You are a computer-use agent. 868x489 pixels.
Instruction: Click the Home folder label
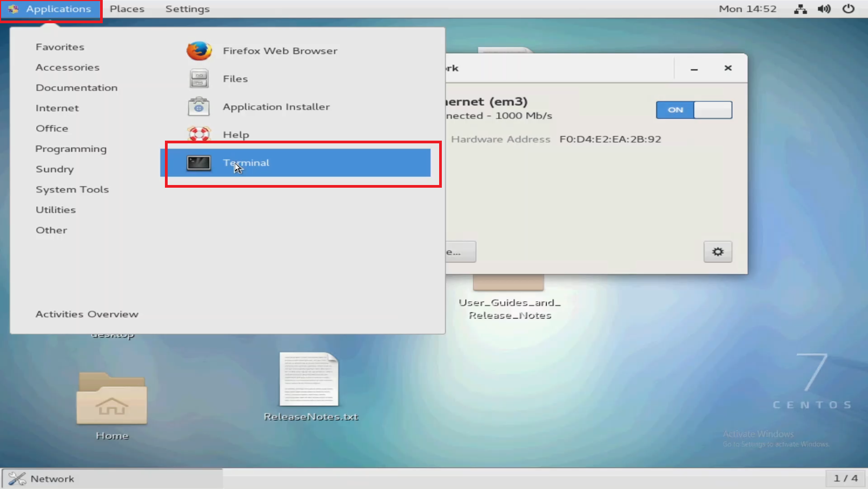click(112, 436)
